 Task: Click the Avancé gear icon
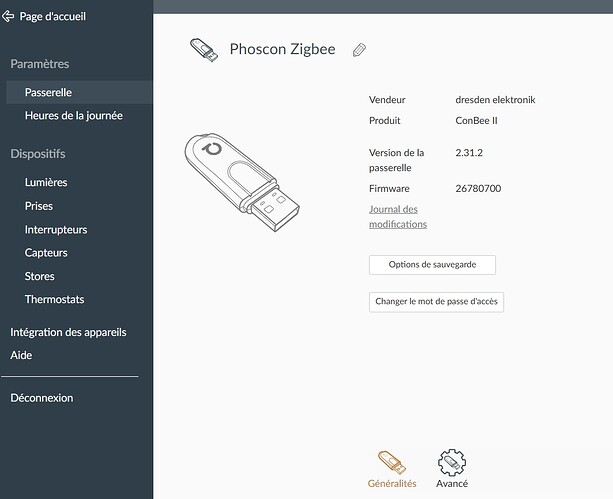click(452, 461)
